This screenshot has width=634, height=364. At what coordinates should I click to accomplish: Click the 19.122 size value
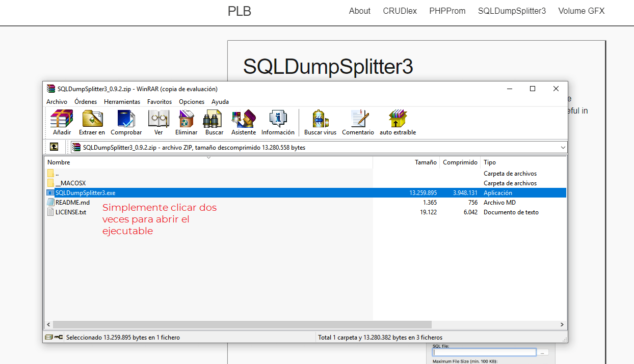tap(428, 212)
